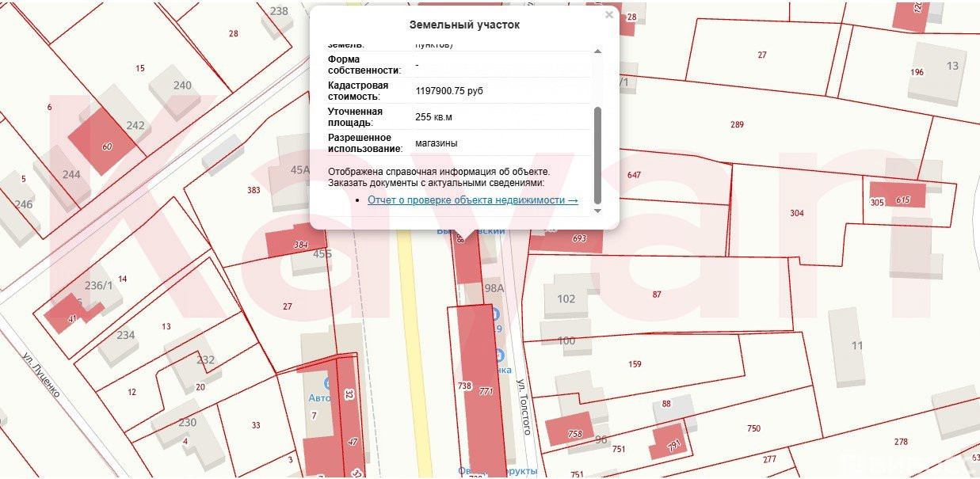Click land parcel 750 on the map
Screen dimensions: 980x479
click(753, 428)
